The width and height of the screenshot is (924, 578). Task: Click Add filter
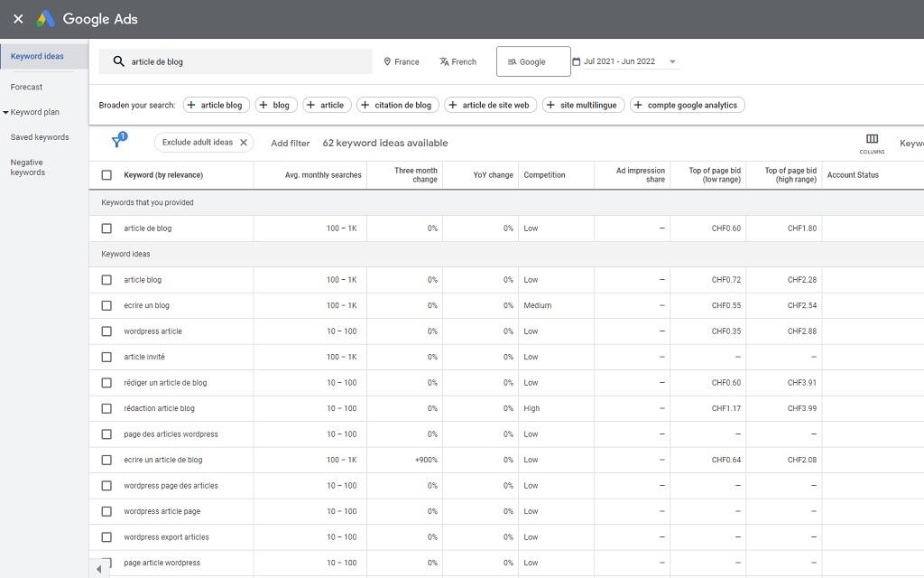coord(290,143)
